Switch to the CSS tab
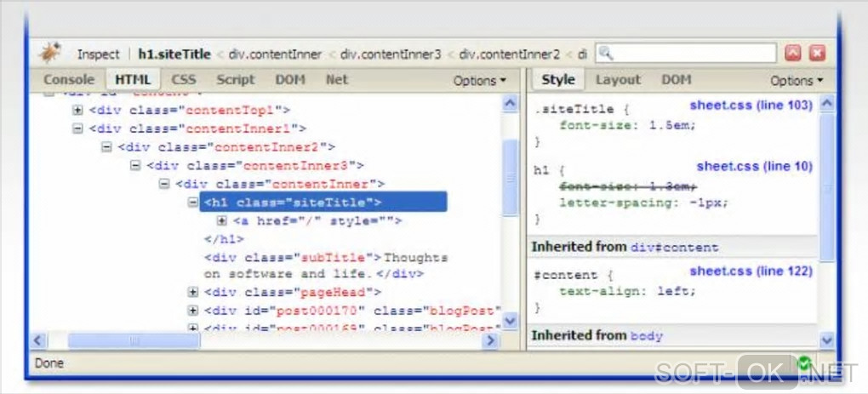Viewport: 868px width, 394px height. pyautogui.click(x=184, y=80)
